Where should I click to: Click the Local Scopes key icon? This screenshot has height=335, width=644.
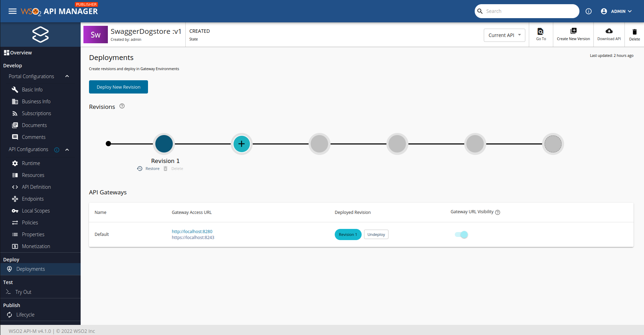tap(15, 211)
